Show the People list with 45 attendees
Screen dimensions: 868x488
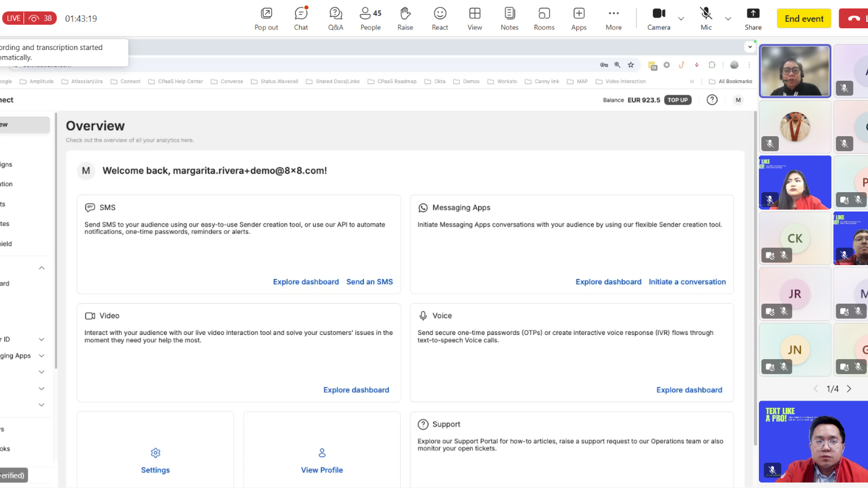(370, 18)
